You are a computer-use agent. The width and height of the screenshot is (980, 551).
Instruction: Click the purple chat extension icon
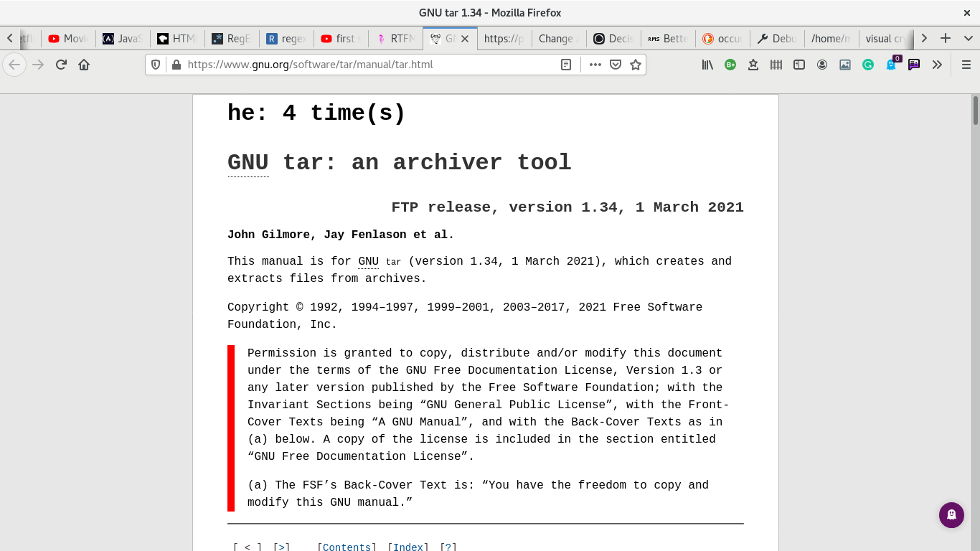[x=914, y=65]
